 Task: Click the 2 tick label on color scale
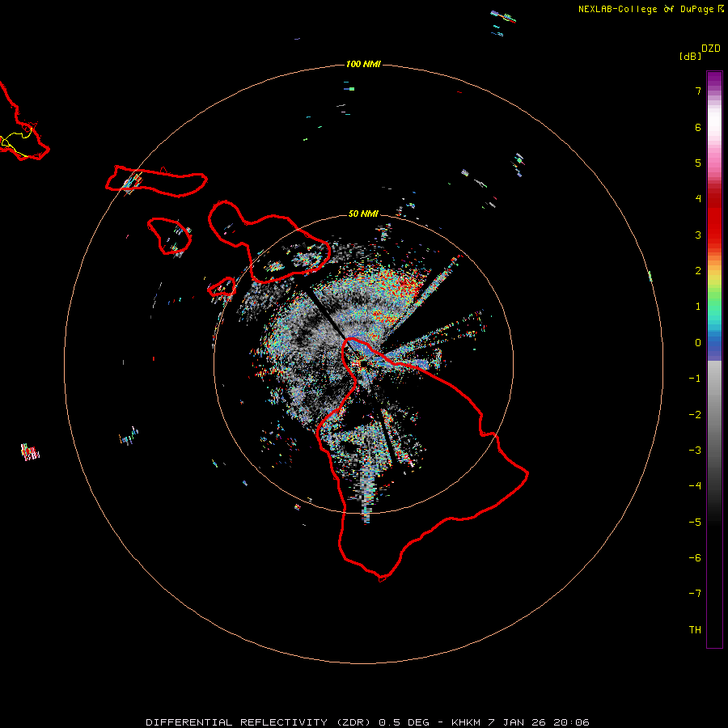698,271
